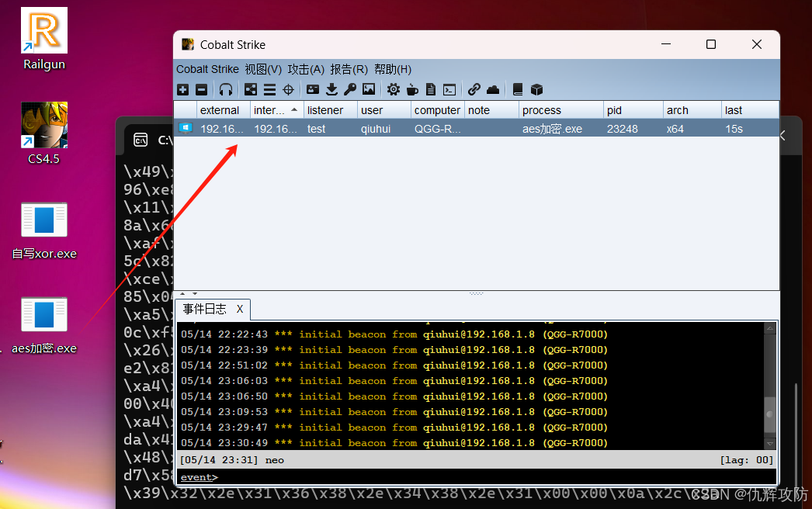
Task: Select computer cell QGG-R...
Action: click(x=437, y=129)
